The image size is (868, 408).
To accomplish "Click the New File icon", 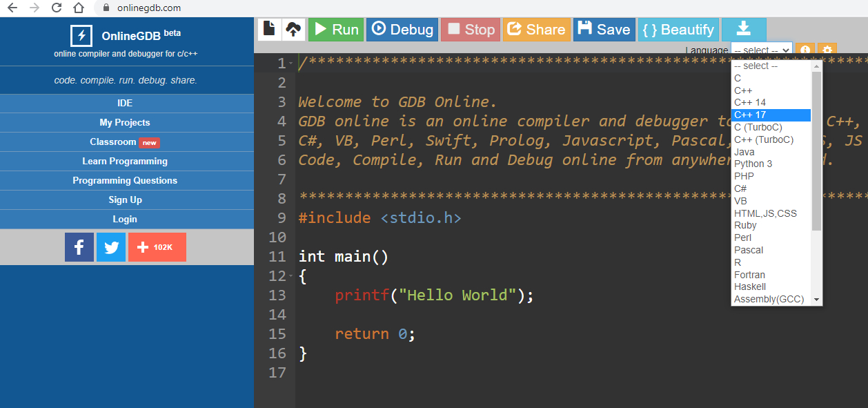I will tap(270, 29).
